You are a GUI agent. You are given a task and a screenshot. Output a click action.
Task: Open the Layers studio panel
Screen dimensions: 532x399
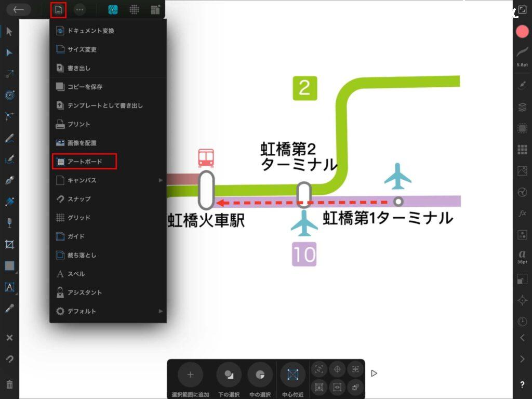tap(522, 107)
